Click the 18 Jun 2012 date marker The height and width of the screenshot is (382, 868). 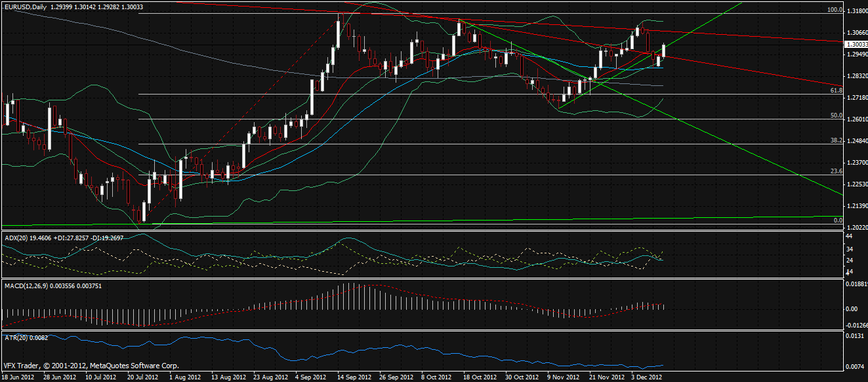tap(18, 377)
